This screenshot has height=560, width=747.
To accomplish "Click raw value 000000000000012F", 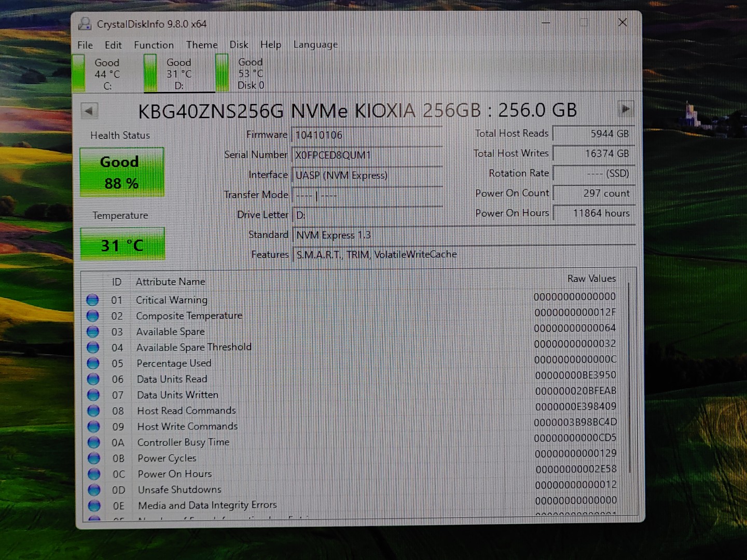I will 575,312.
